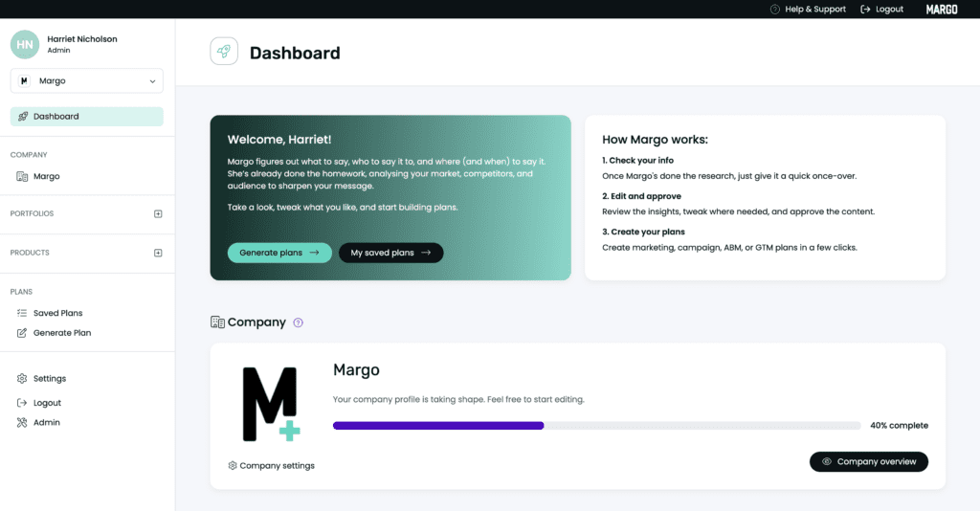Image resolution: width=980 pixels, height=511 pixels.
Task: Click the HN user avatar
Action: [x=25, y=44]
